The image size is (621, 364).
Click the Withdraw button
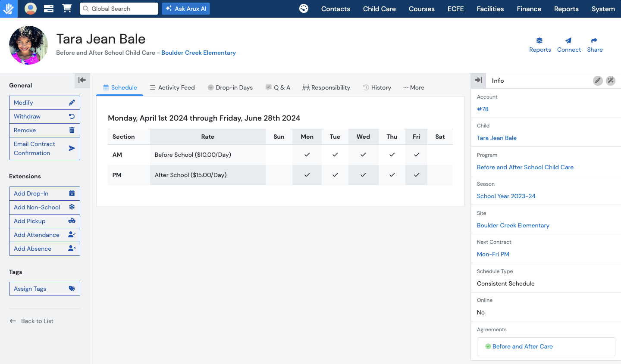pos(44,116)
